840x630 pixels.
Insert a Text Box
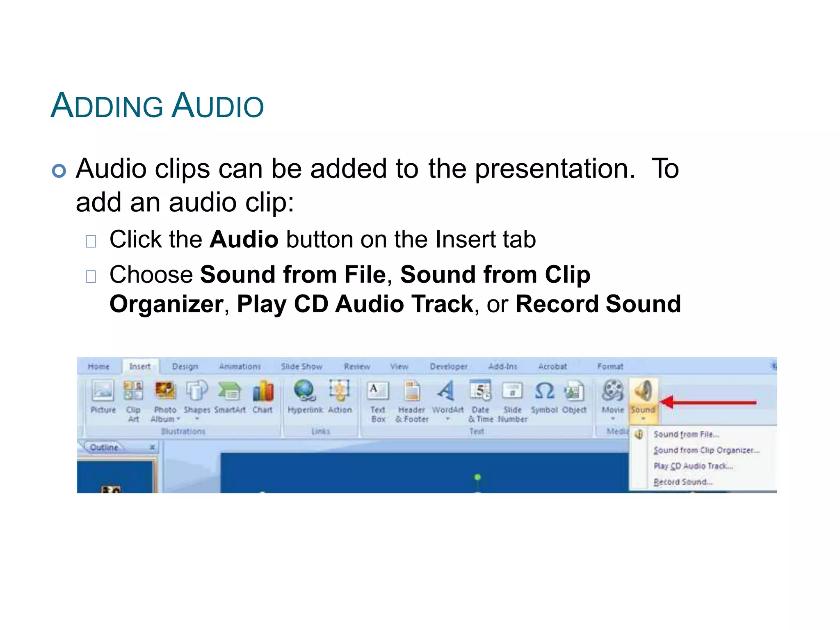[378, 401]
